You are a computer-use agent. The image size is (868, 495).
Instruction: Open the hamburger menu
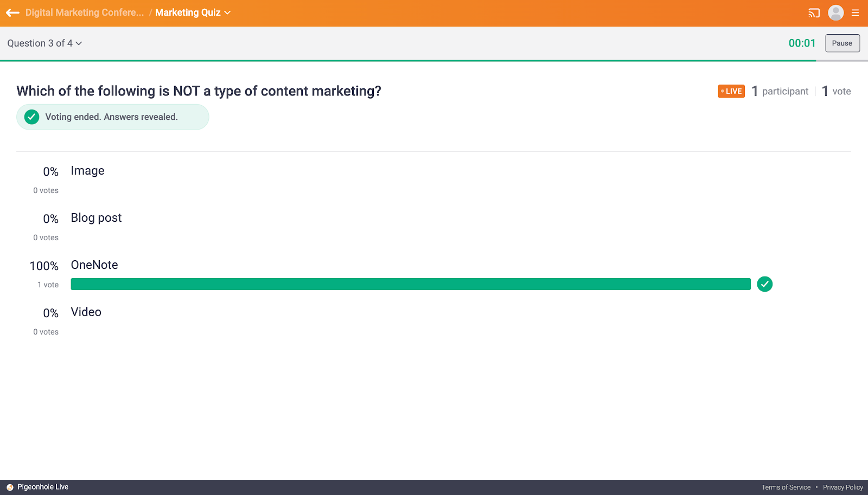(856, 13)
